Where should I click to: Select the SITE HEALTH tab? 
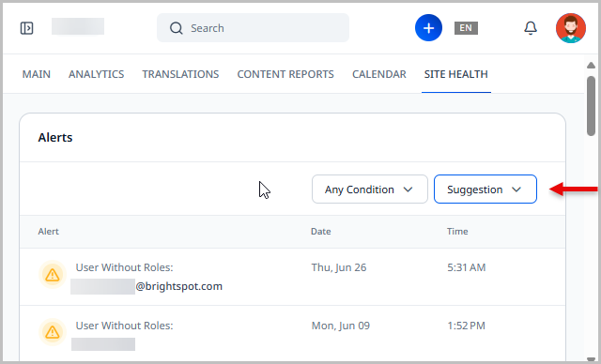tap(456, 74)
